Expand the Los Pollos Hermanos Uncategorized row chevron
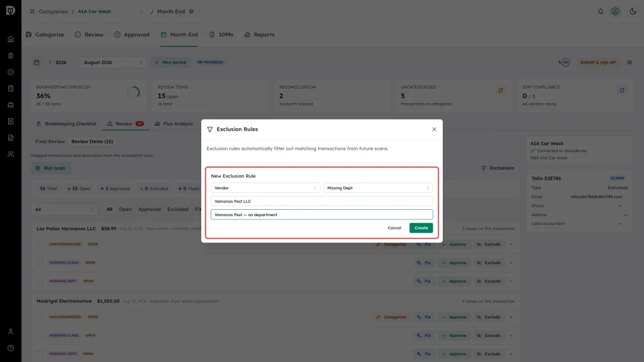This screenshot has width=644, height=362. click(511, 244)
